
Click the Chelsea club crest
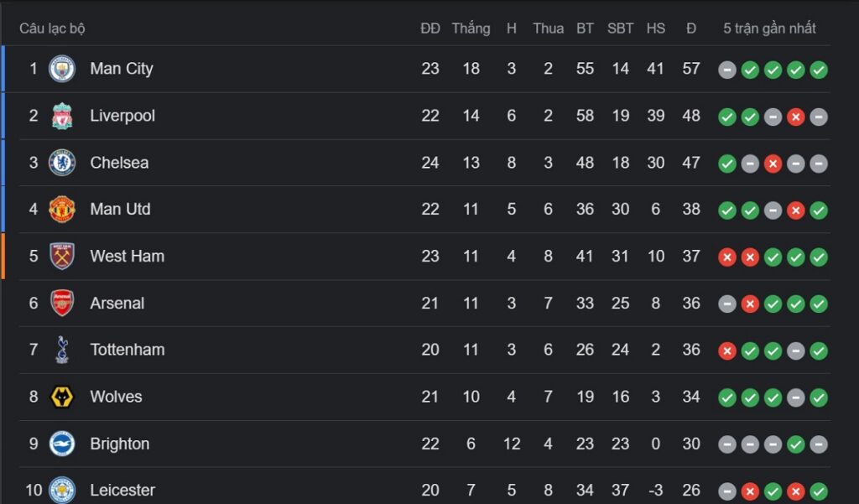click(62, 163)
